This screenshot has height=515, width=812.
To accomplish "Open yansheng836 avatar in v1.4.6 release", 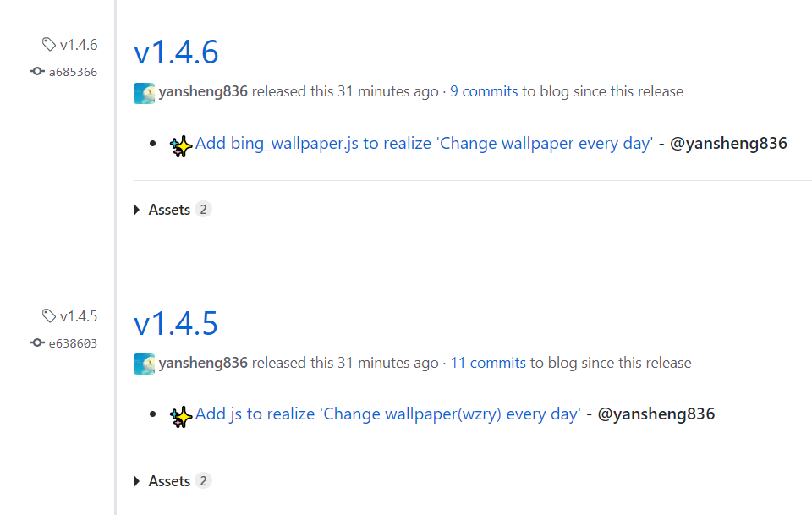I will point(144,93).
